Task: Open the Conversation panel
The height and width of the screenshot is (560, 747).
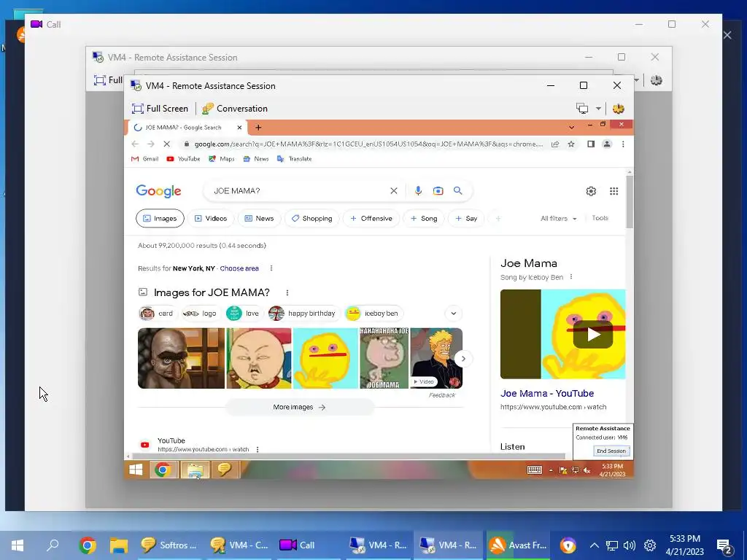Action: [x=234, y=109]
